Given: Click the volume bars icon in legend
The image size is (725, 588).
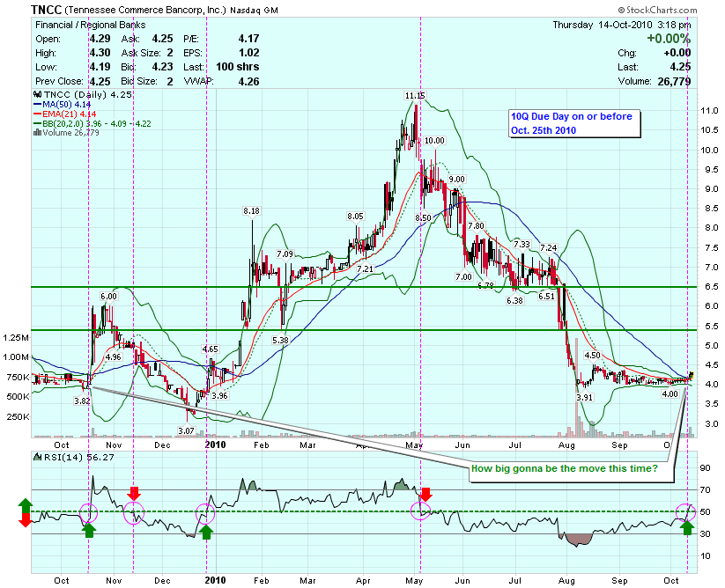Looking at the screenshot, I should tap(38, 133).
